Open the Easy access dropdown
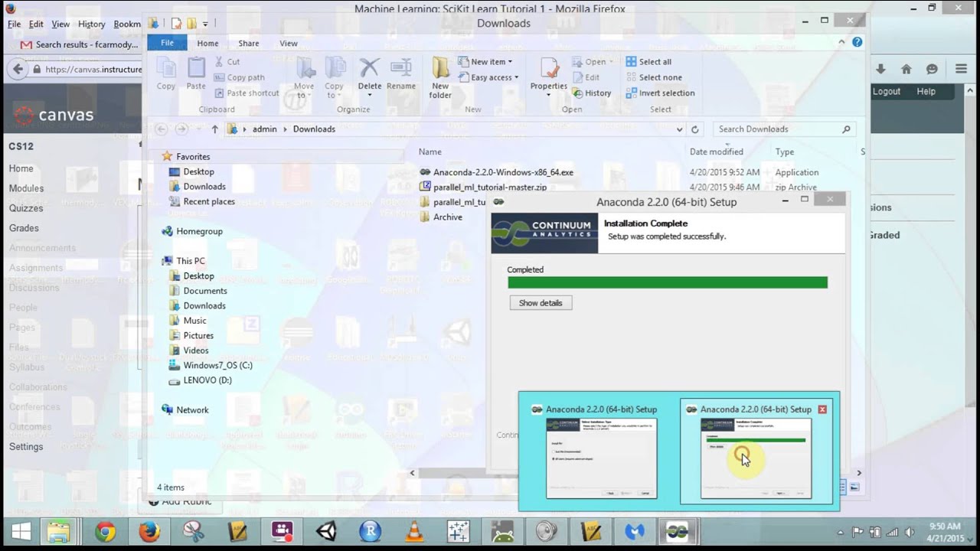The image size is (980, 551). (489, 77)
